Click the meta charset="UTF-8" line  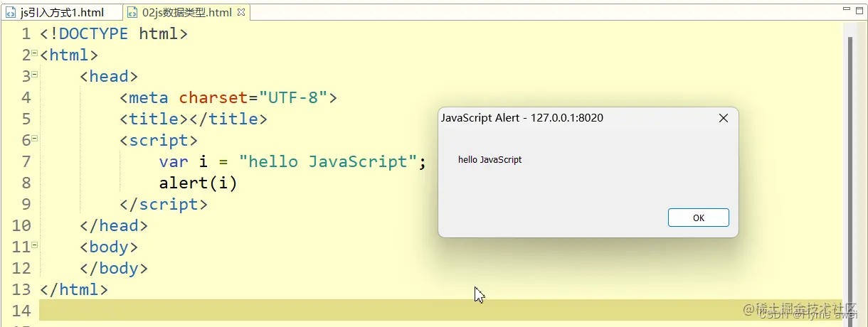228,97
